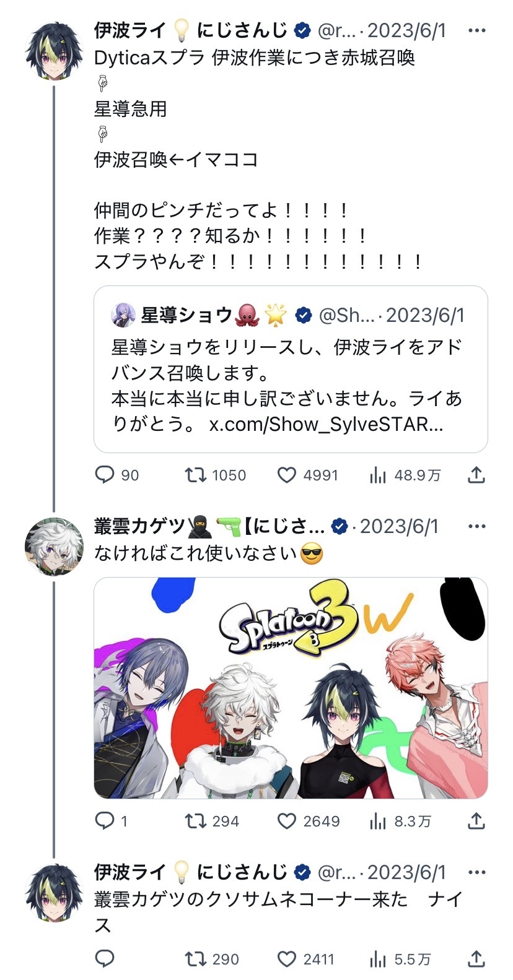Open the quoted 星導ショウ tweet
Screen dimensions: 513x980
pyautogui.click(x=291, y=370)
